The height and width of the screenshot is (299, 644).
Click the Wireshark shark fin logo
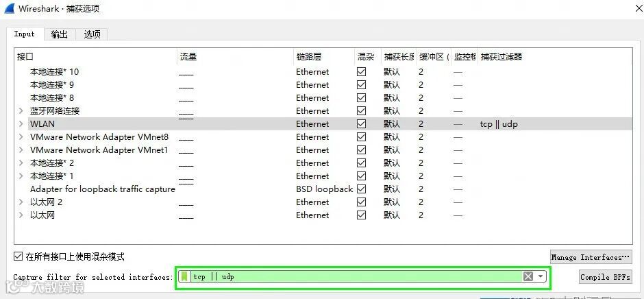click(9, 8)
